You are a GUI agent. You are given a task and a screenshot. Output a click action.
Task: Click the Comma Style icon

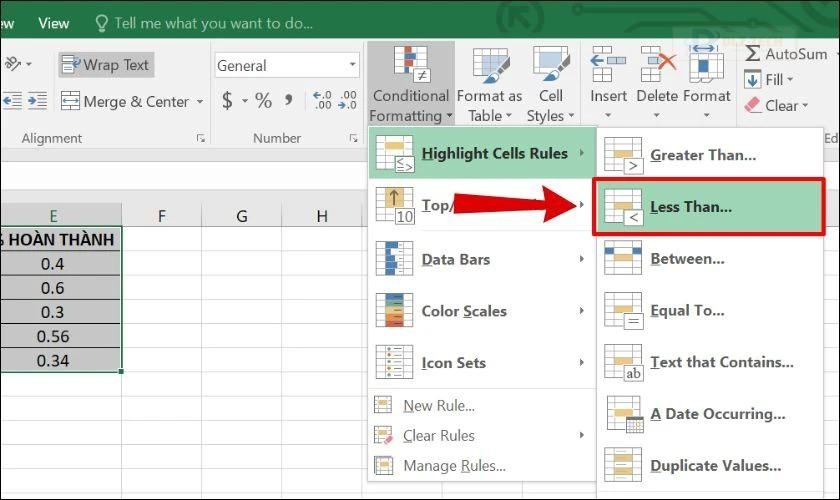(x=289, y=100)
